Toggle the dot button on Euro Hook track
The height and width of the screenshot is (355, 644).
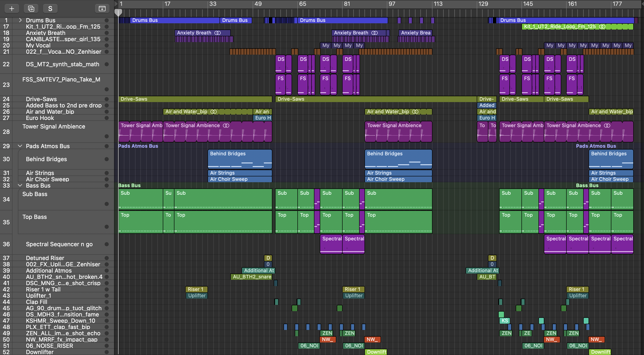106,118
